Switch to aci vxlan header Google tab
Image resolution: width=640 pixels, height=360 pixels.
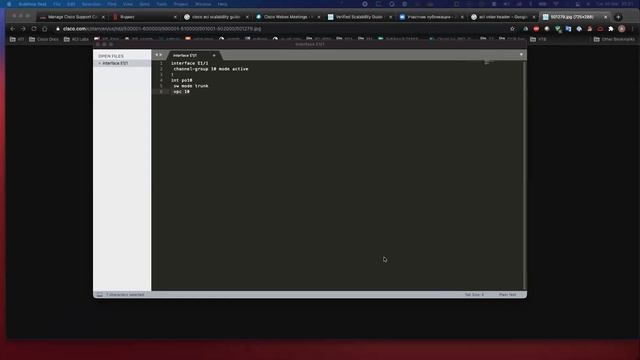pos(503,17)
